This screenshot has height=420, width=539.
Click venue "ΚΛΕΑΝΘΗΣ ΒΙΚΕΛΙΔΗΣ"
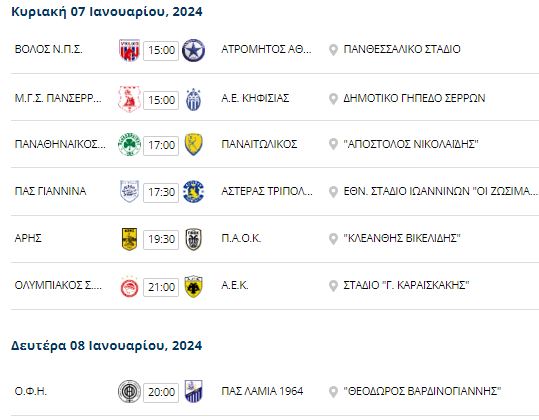tap(402, 238)
